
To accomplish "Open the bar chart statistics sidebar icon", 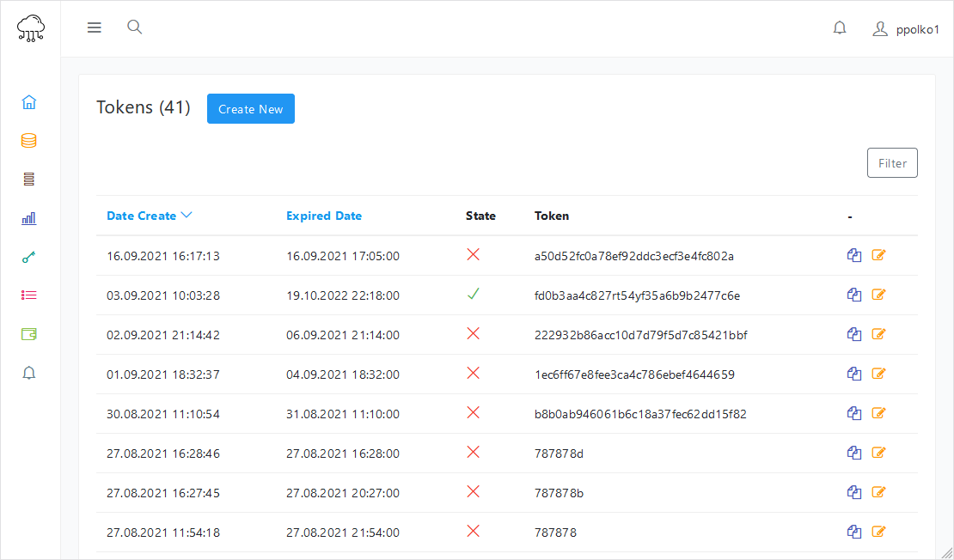I will click(28, 218).
